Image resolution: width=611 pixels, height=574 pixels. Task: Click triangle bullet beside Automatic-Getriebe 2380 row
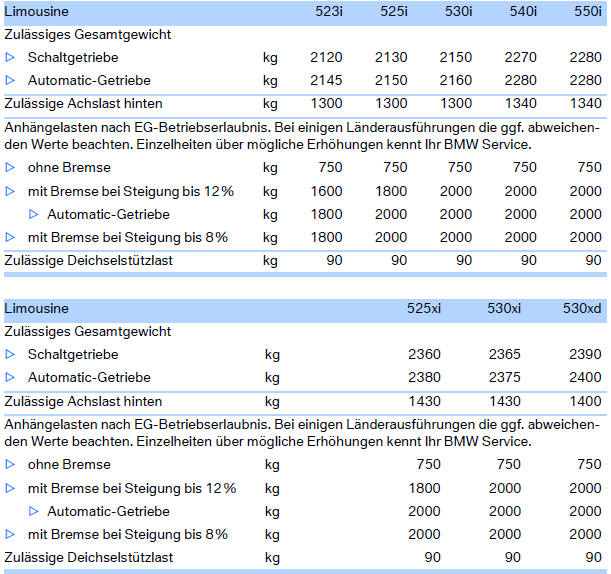pyautogui.click(x=10, y=378)
